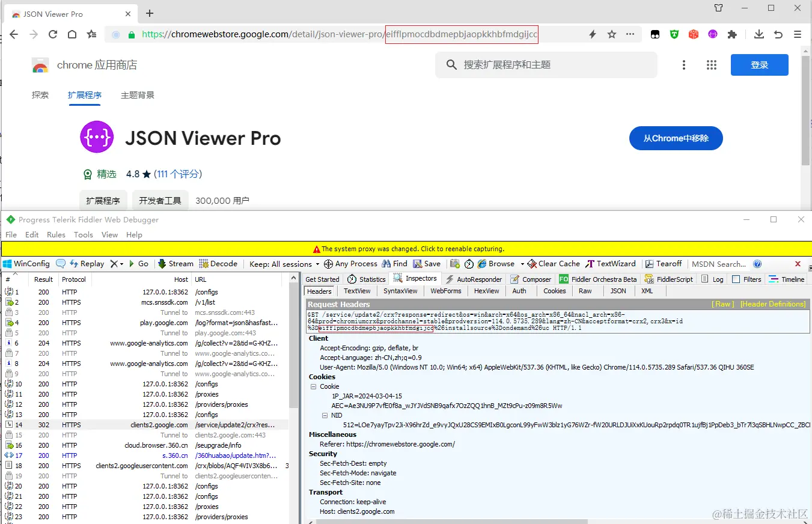Open the extensions puzzle piece icon
The height and width of the screenshot is (524, 812).
732,34
